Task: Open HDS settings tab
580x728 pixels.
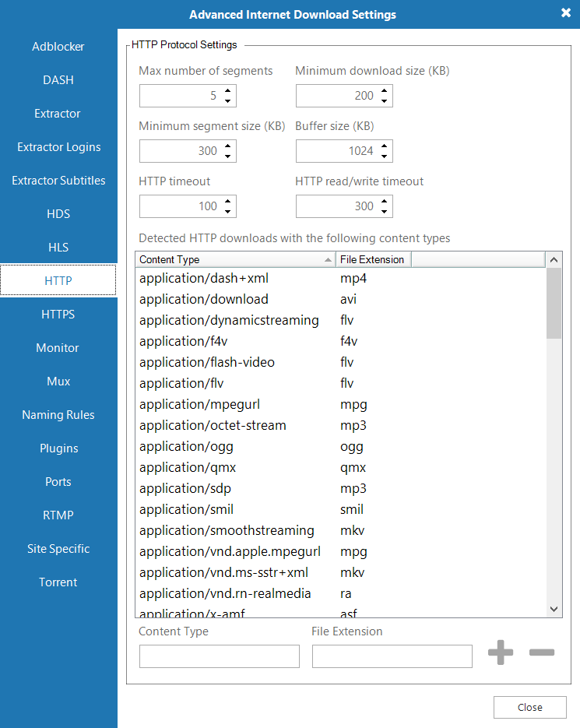Action: click(x=58, y=213)
